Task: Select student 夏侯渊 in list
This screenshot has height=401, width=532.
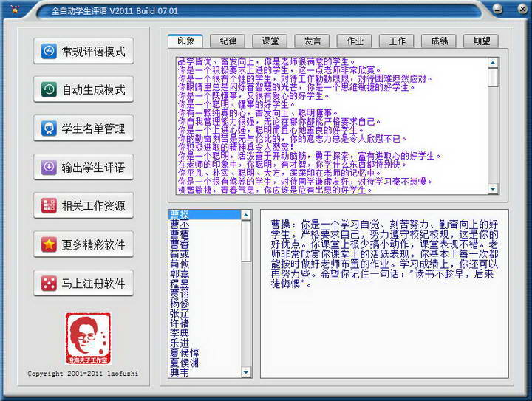Action: pos(205,363)
